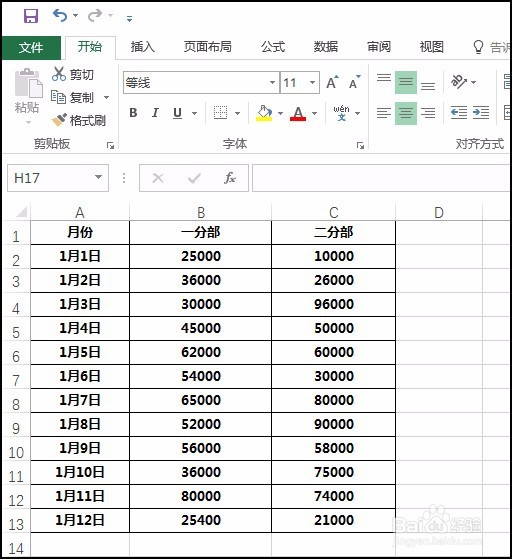Click the Select All corner triangle
The width and height of the screenshot is (512, 559).
coord(21,212)
